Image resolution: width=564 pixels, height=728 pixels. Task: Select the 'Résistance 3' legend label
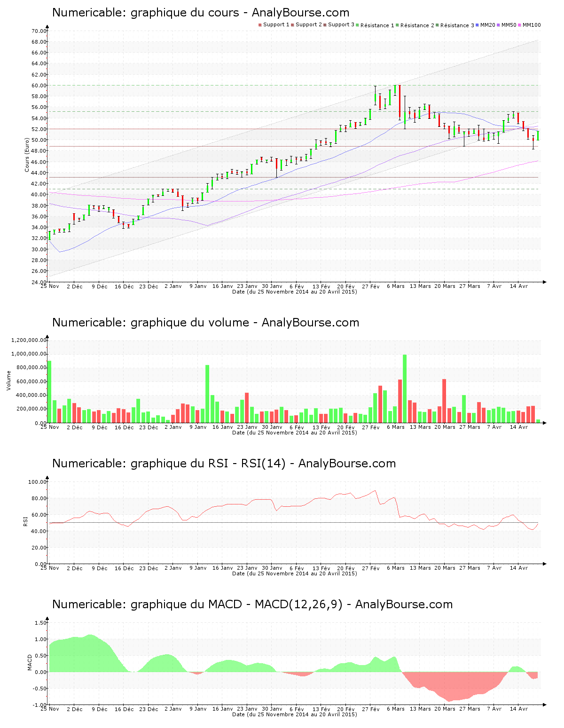[457, 25]
